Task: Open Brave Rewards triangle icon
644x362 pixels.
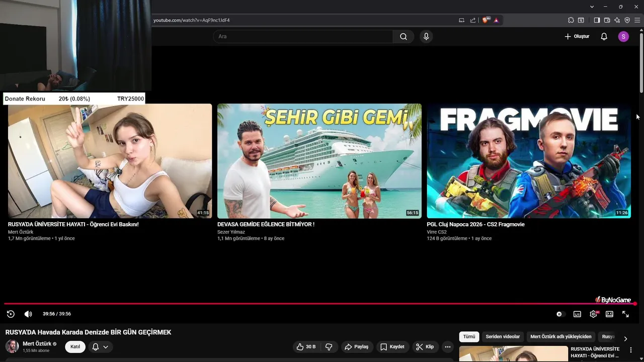Action: (496, 20)
